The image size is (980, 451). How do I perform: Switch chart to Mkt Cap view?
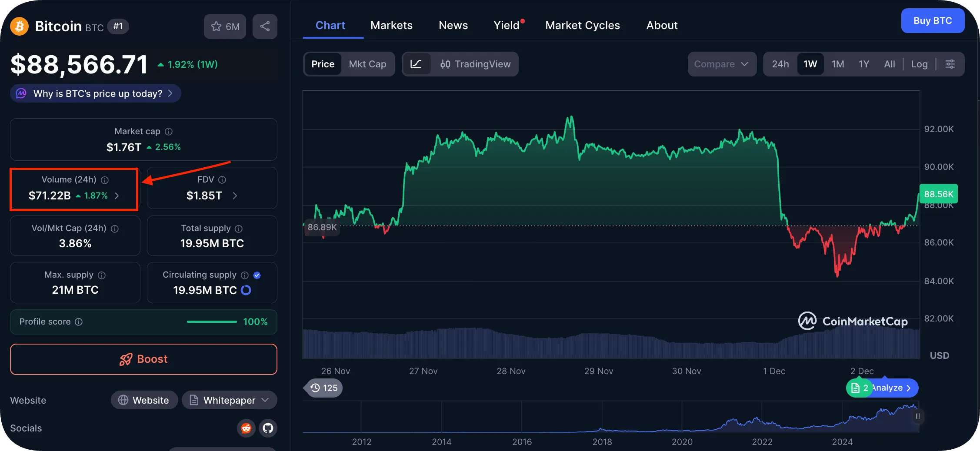pos(367,64)
